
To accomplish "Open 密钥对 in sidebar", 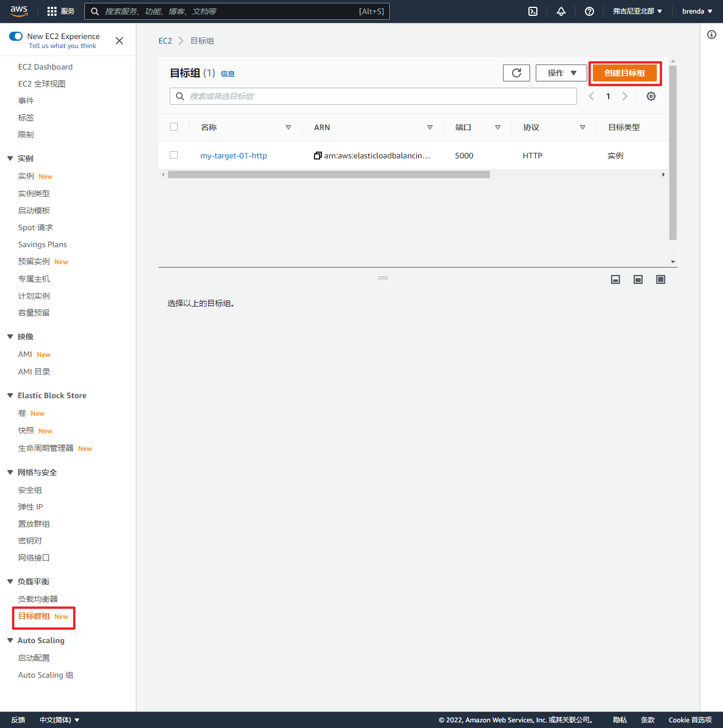I will [30, 541].
